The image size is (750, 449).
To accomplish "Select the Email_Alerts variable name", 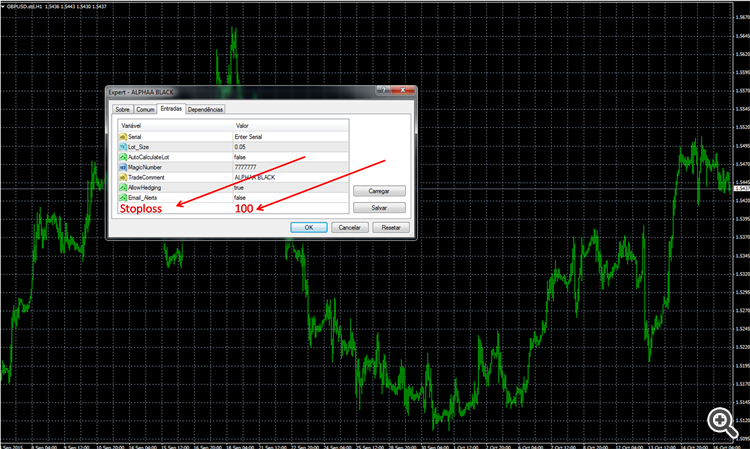I will click(x=142, y=197).
